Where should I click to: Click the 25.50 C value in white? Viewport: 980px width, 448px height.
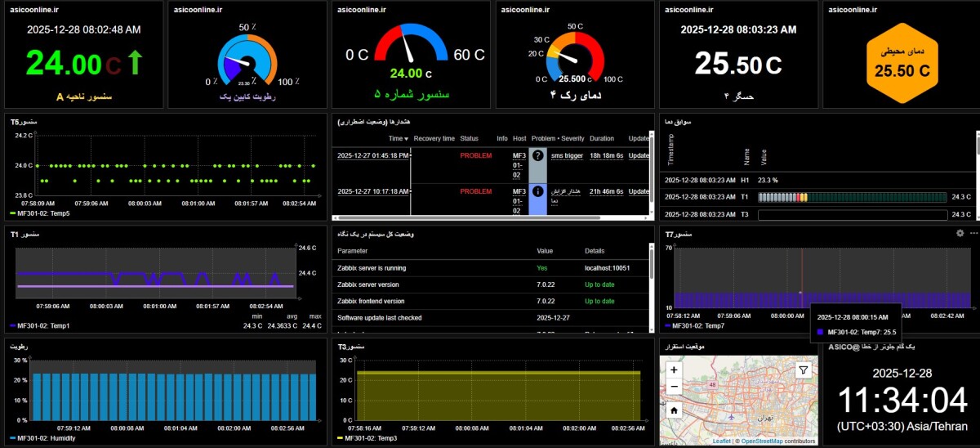(737, 65)
